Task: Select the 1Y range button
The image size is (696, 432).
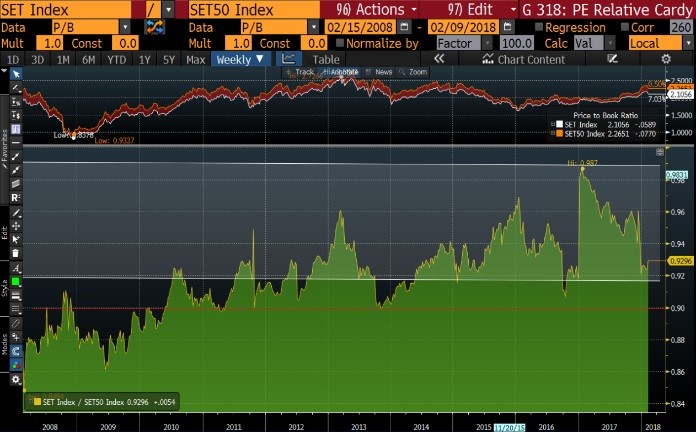Action: pyautogui.click(x=144, y=59)
